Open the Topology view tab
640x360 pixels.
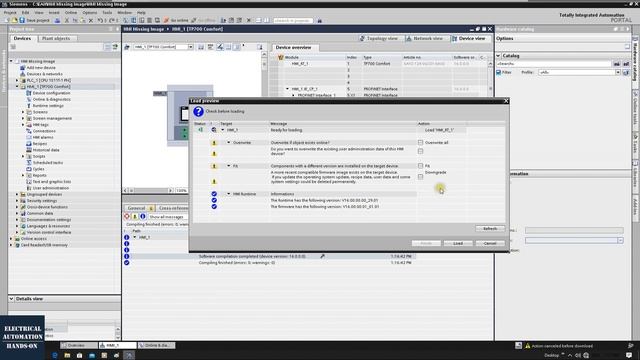click(x=379, y=38)
